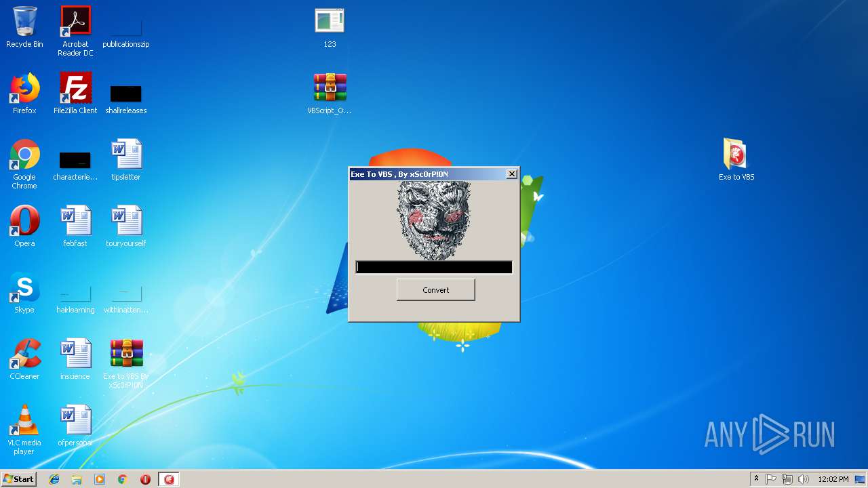Click Show desktop button

pos(861,479)
